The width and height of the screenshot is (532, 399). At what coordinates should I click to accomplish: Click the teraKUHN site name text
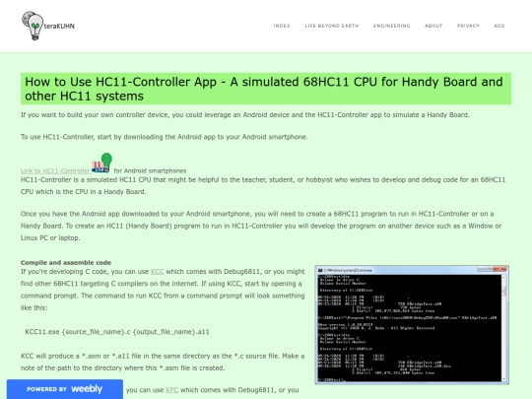click(x=59, y=27)
